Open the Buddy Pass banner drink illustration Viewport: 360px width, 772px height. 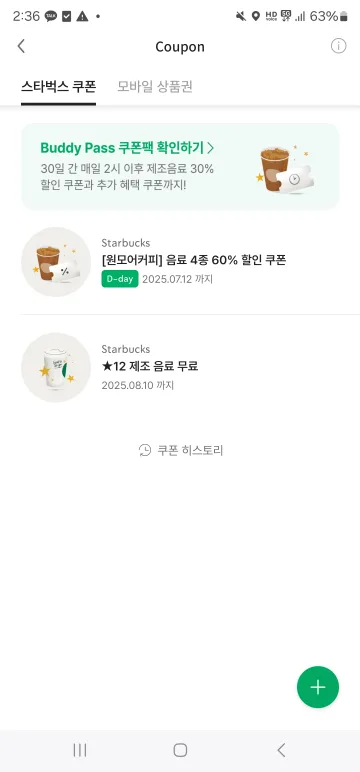pyautogui.click(x=287, y=169)
